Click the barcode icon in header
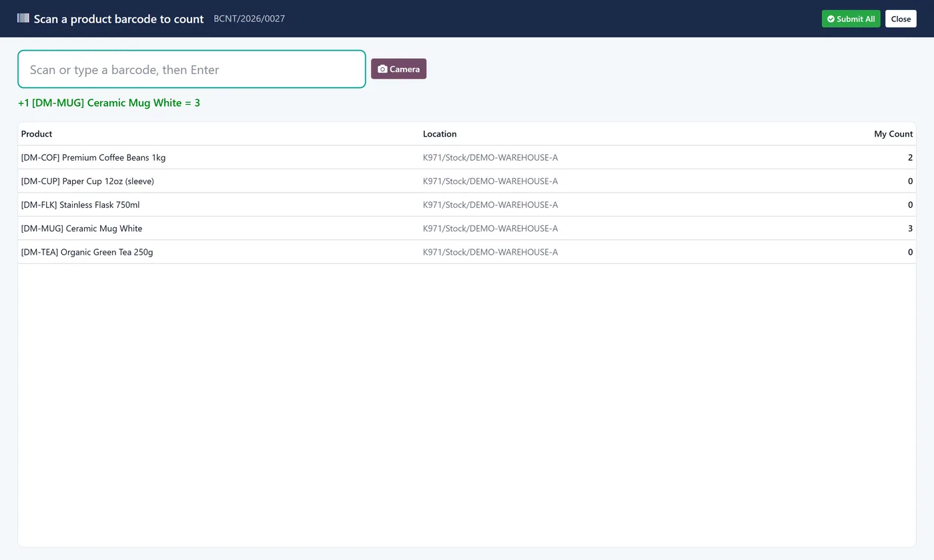 tap(23, 18)
